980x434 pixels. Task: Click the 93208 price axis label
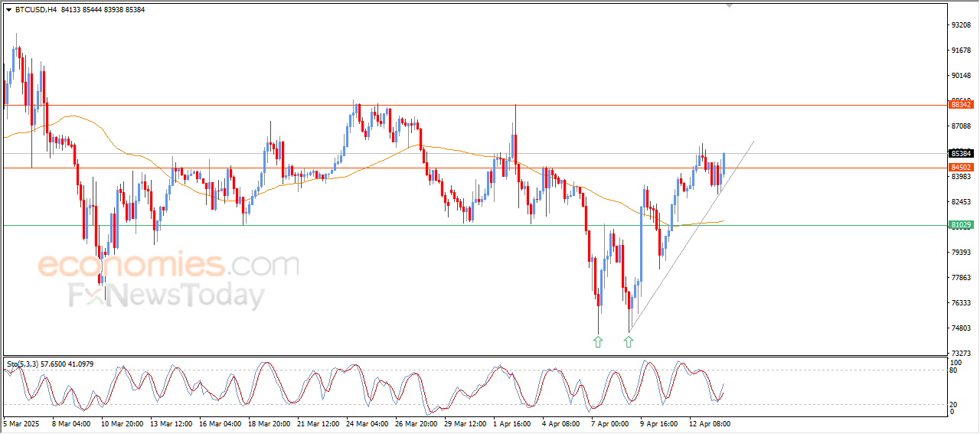961,25
